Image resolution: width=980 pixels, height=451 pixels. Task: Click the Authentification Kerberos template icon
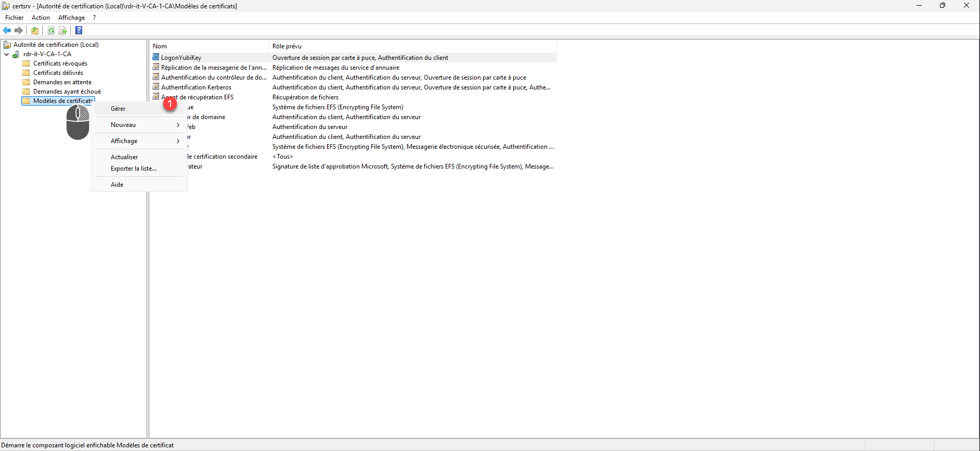click(x=155, y=87)
